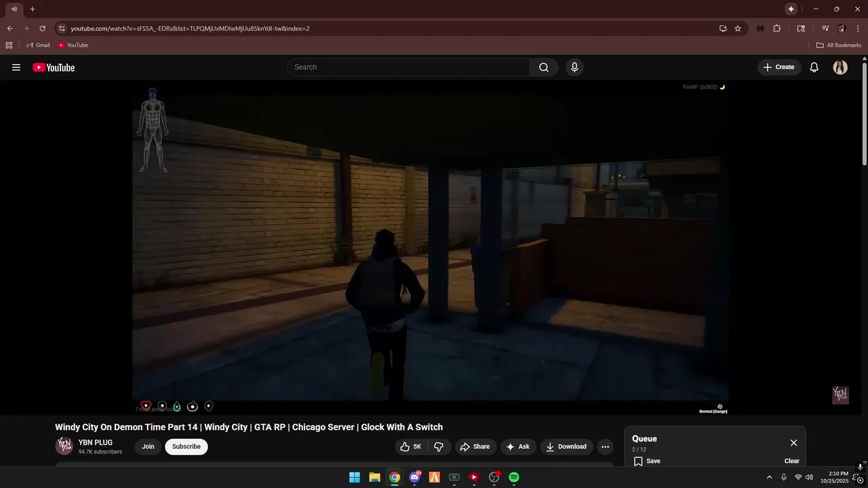Image resolution: width=868 pixels, height=488 pixels.
Task: Dislike the video with thumbs down
Action: pyautogui.click(x=439, y=447)
